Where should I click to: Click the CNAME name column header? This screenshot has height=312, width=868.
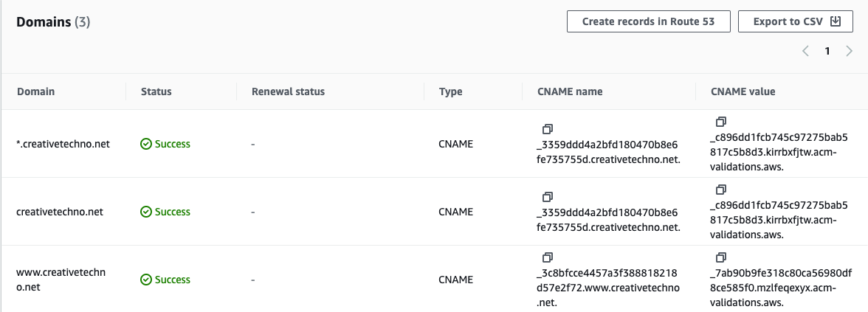pos(570,91)
